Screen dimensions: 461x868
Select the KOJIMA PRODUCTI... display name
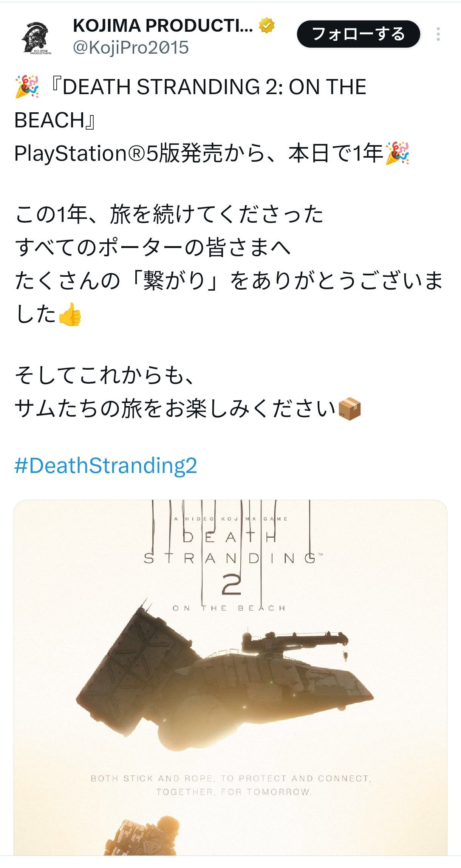[x=163, y=26]
